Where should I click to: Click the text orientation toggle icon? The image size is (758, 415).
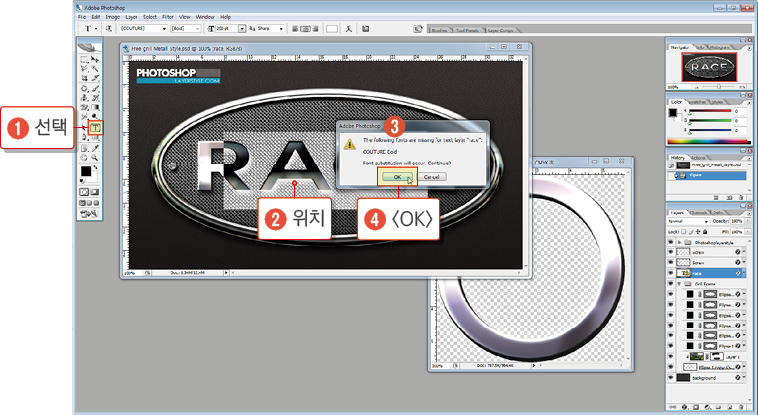[109, 29]
